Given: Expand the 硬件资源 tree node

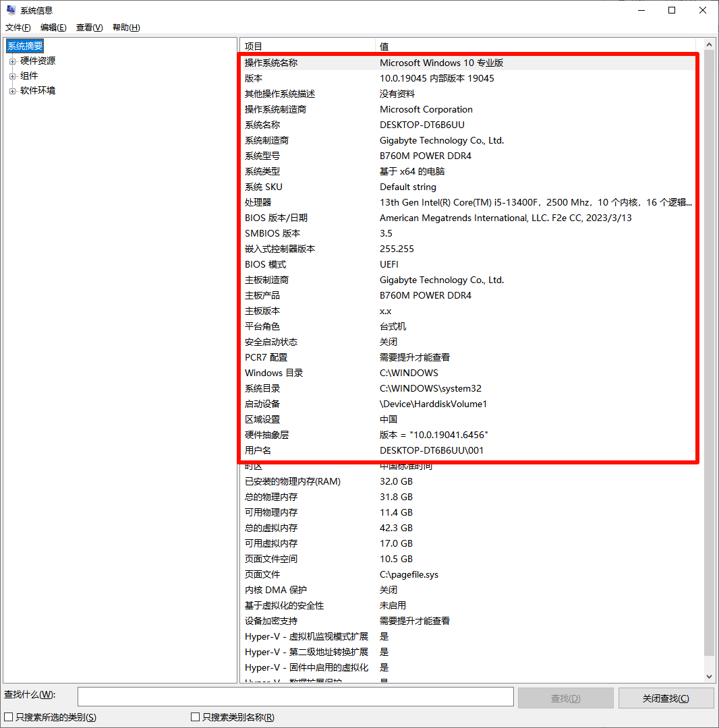Looking at the screenshot, I should pyautogui.click(x=12, y=61).
